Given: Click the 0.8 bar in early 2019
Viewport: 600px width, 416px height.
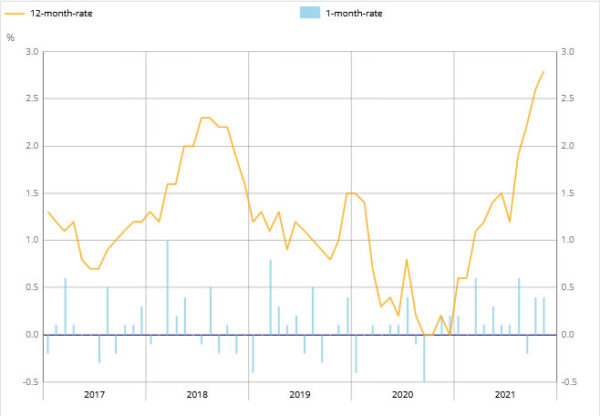Looking at the screenshot, I should tap(271, 297).
